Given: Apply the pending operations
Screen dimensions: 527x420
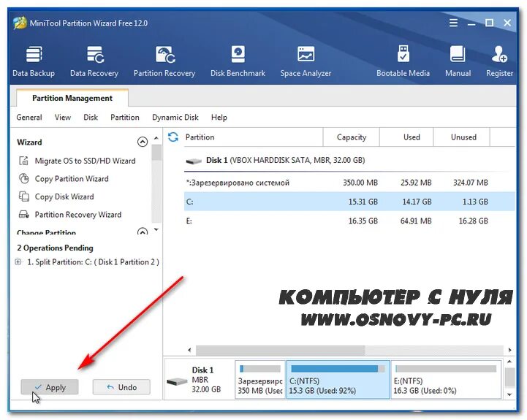Looking at the screenshot, I should [50, 387].
